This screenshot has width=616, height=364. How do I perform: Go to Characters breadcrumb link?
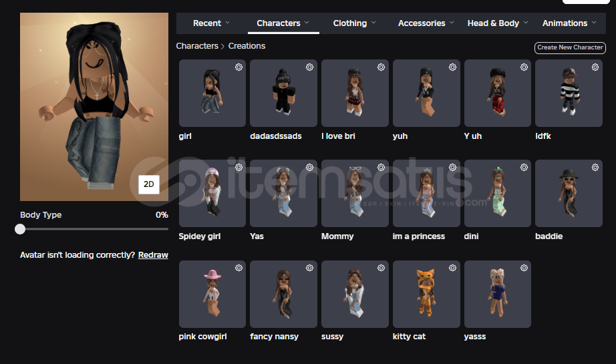coord(197,46)
